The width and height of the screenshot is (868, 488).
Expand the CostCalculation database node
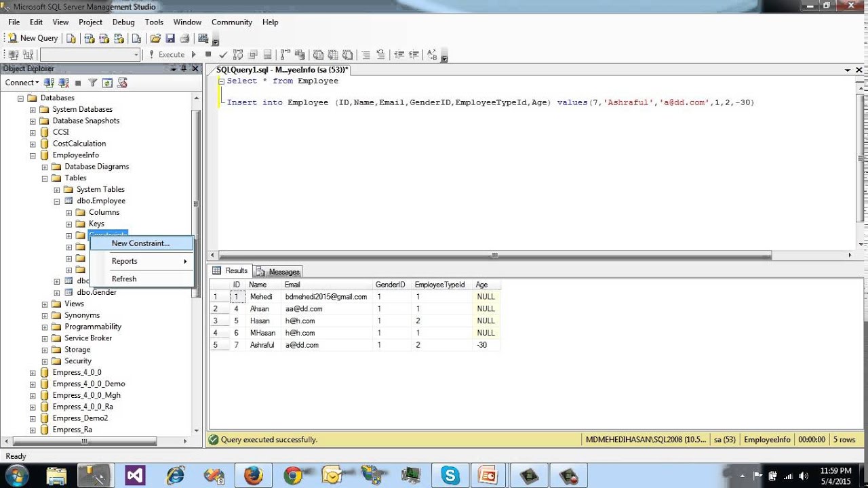tap(32, 144)
